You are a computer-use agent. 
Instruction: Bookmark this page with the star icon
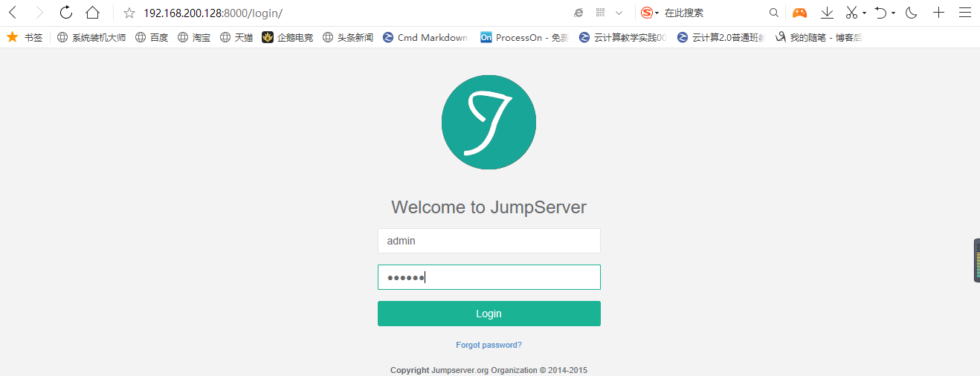pyautogui.click(x=129, y=13)
